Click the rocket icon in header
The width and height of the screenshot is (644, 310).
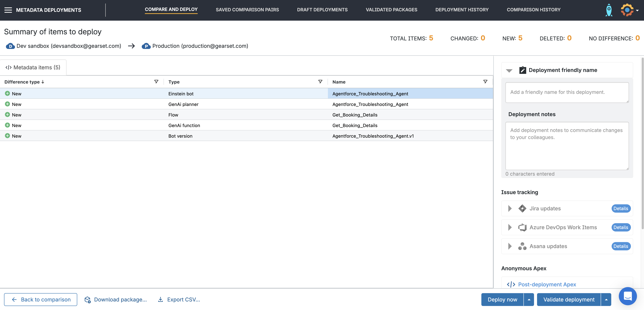(x=609, y=10)
